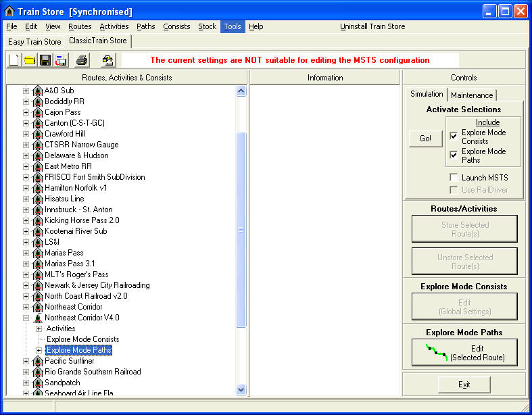The width and height of the screenshot is (532, 415).
Task: Select the Simulation tab
Action: 427,94
